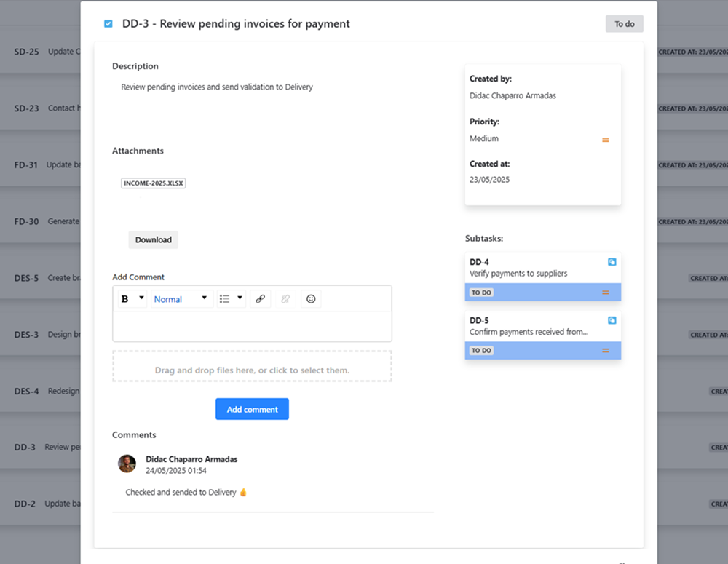Click the bullet list icon in editor
The width and height of the screenshot is (728, 564).
coord(225,299)
